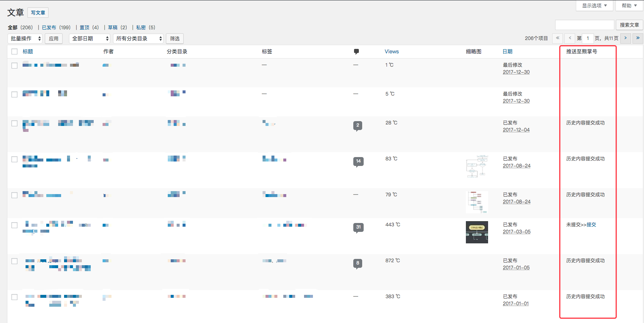Click the 推送至熊掌号 column header
Image resolution: width=644 pixels, height=323 pixels.
pos(582,51)
